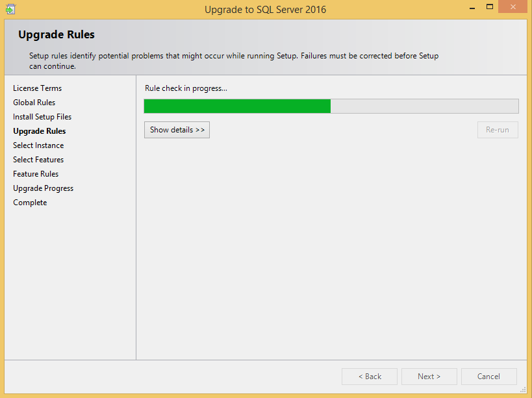Go back with the Back button

click(x=370, y=377)
